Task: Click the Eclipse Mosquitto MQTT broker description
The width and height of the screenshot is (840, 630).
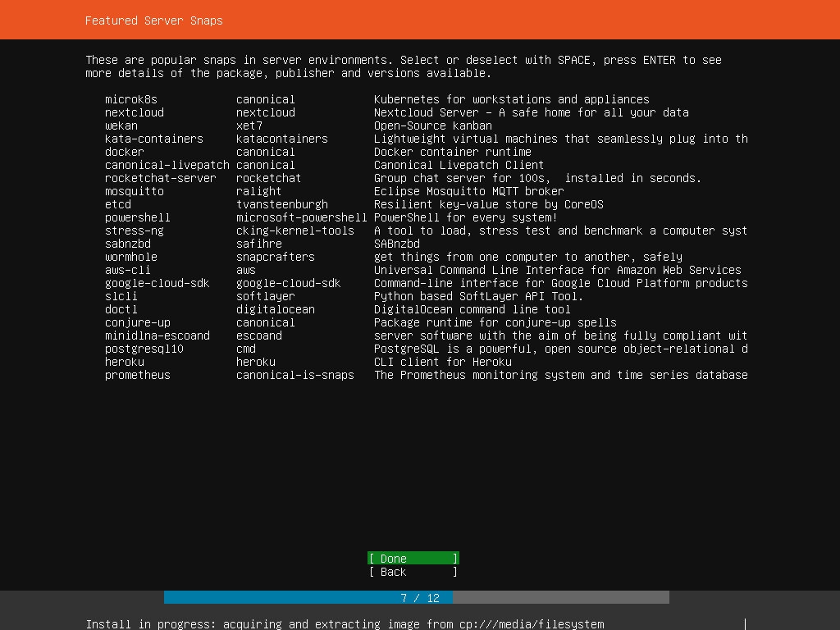Action: pos(468,191)
